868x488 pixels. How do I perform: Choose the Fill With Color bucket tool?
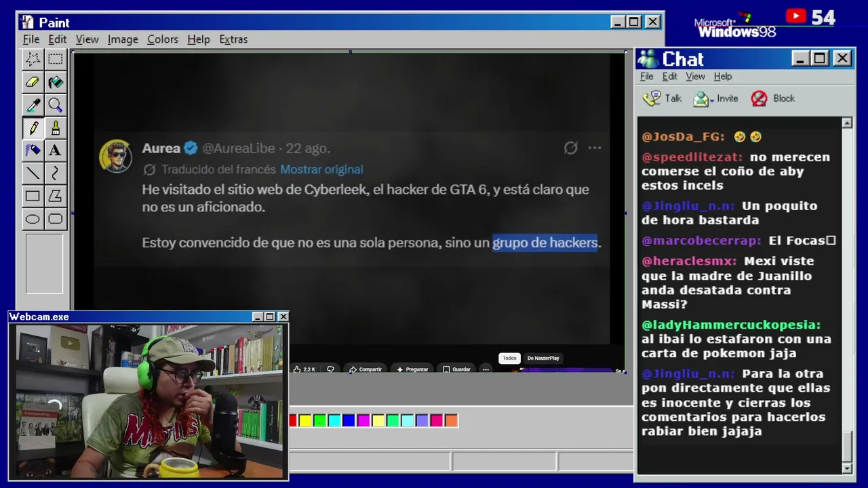tap(56, 82)
